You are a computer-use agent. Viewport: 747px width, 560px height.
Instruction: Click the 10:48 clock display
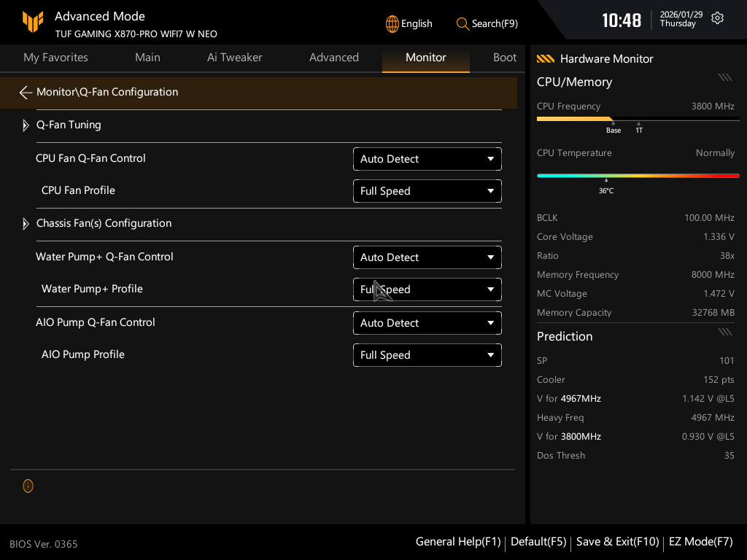[622, 20]
